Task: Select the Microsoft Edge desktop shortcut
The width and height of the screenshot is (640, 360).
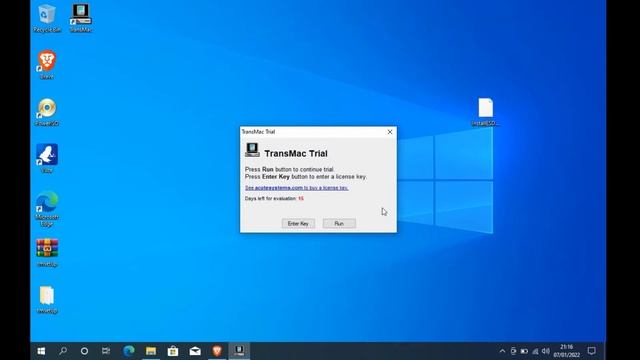Action: (x=47, y=208)
